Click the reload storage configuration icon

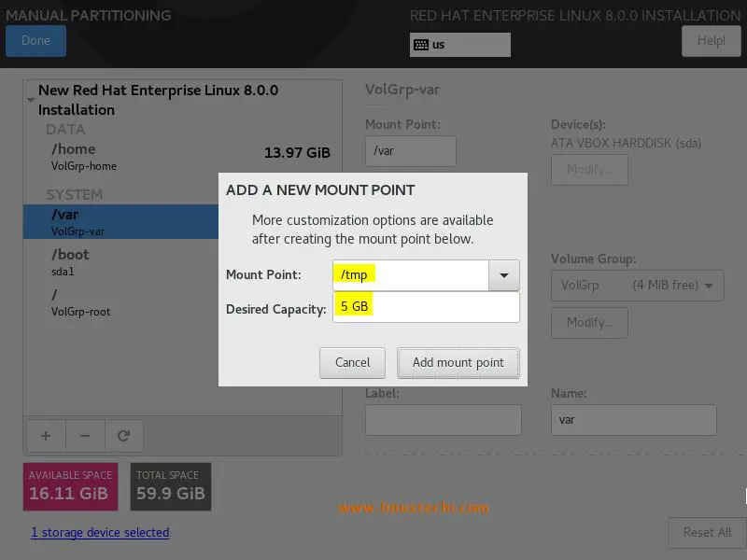[x=124, y=436]
